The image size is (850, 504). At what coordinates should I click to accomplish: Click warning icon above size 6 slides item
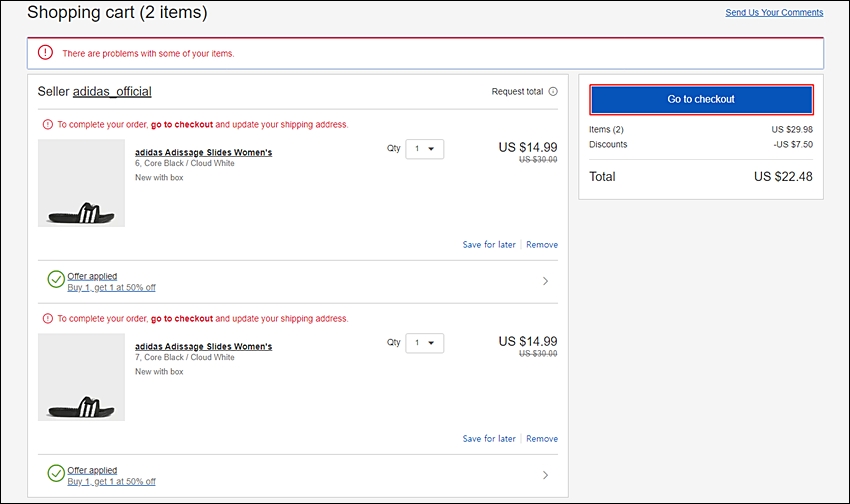click(48, 125)
